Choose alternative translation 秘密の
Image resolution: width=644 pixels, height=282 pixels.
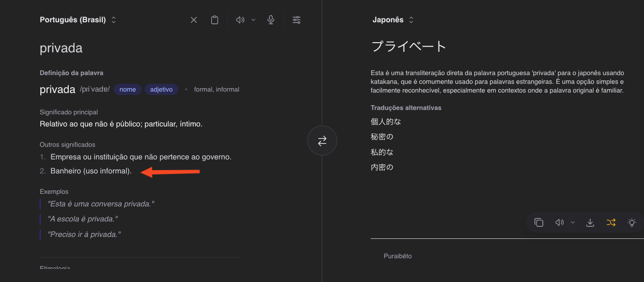click(x=382, y=137)
